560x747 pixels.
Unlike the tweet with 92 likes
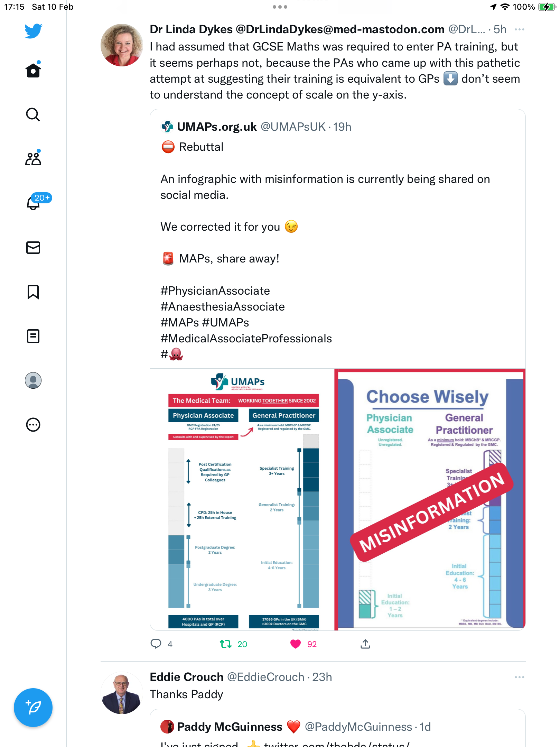click(x=296, y=644)
